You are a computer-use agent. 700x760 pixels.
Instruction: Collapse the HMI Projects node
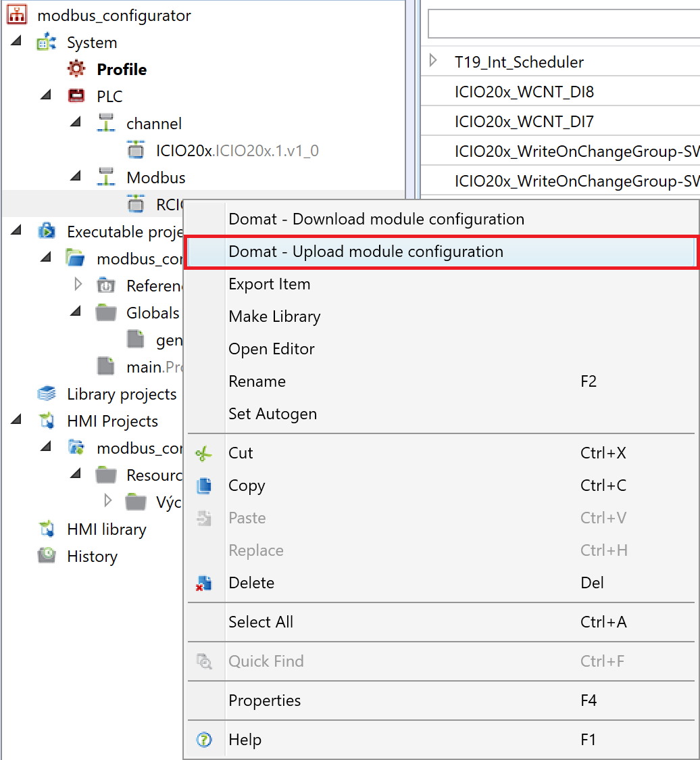[x=16, y=419]
